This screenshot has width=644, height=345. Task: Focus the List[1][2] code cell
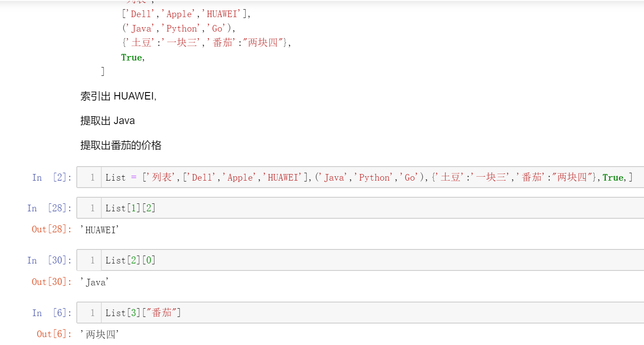click(369, 208)
